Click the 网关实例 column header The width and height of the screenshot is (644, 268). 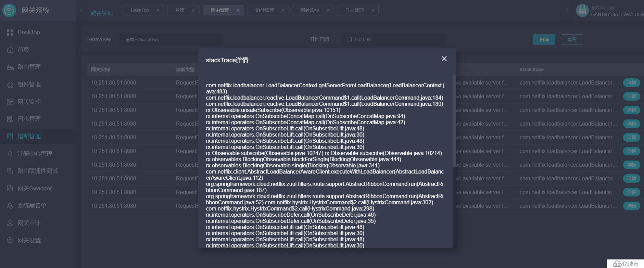click(x=100, y=69)
